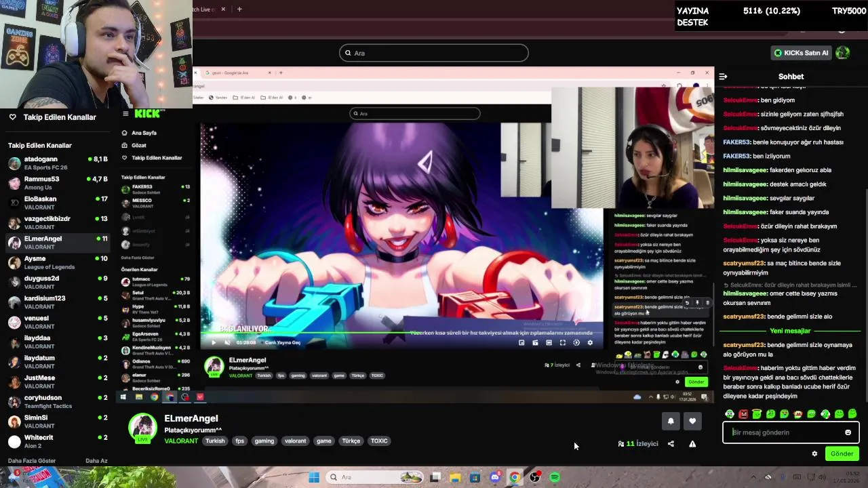Open Task View on taskbar
The width and height of the screenshot is (868, 488).
point(435,477)
